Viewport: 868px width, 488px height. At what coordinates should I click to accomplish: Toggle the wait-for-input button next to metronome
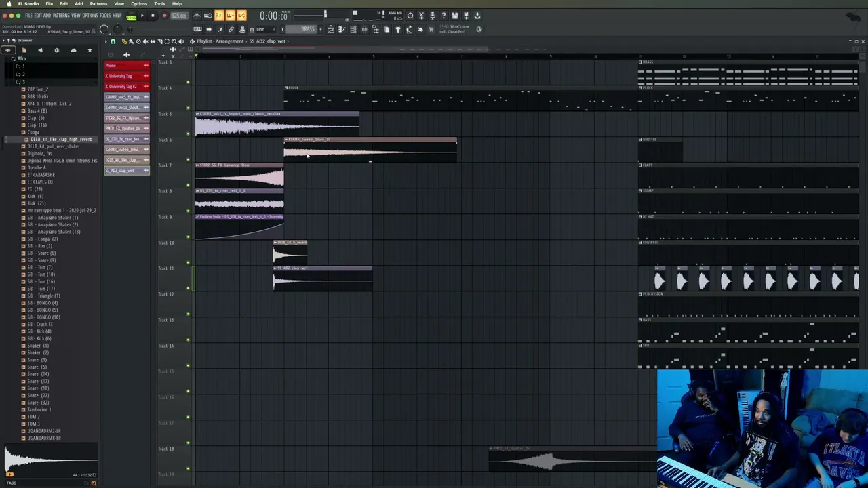[x=208, y=16]
